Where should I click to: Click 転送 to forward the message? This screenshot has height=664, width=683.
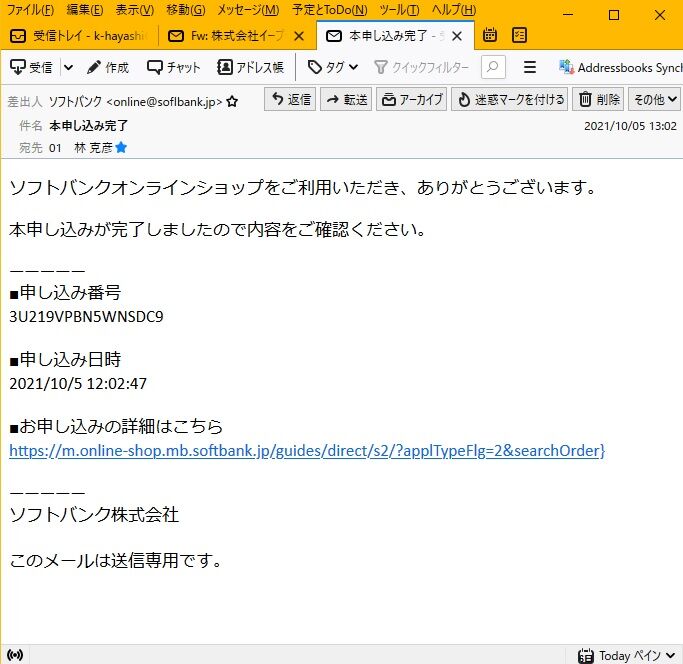pos(346,99)
